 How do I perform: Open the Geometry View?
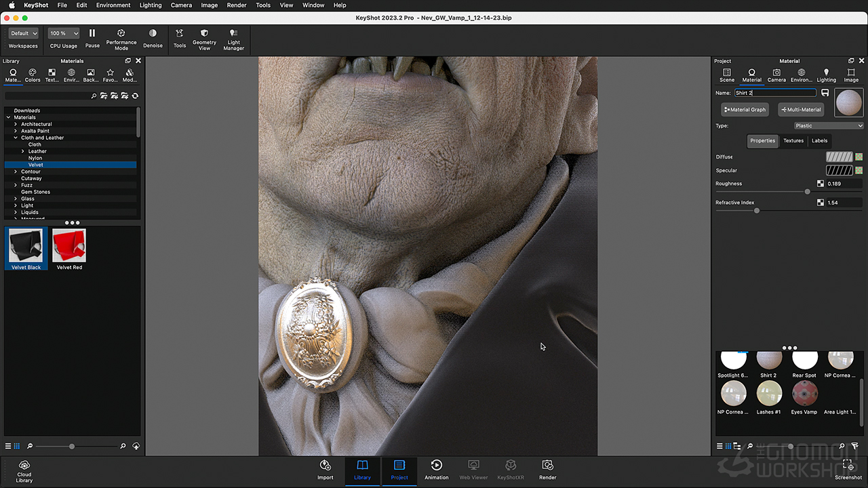pos(204,33)
